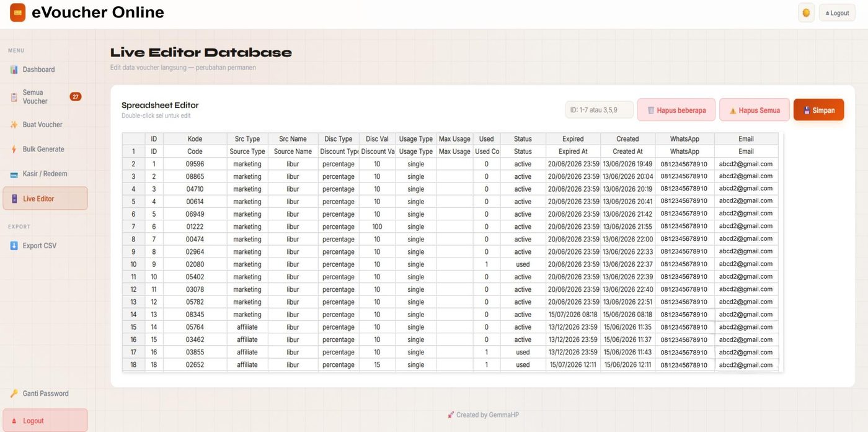
Task: Click the Simpan save button
Action: click(819, 110)
